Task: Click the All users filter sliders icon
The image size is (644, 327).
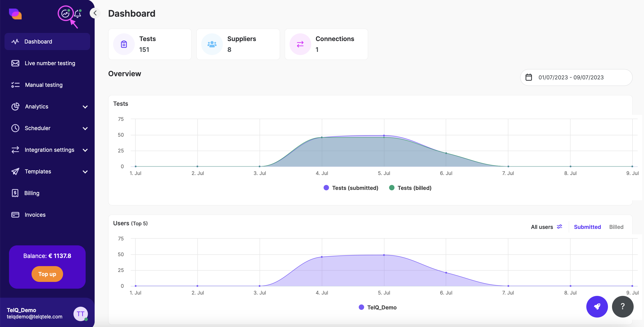Action: (560, 227)
